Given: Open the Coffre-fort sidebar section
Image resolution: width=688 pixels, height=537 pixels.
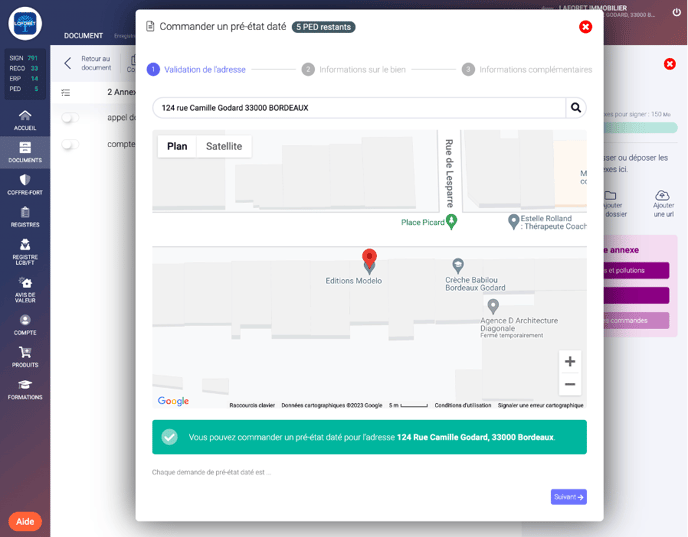Looking at the screenshot, I should (25, 185).
